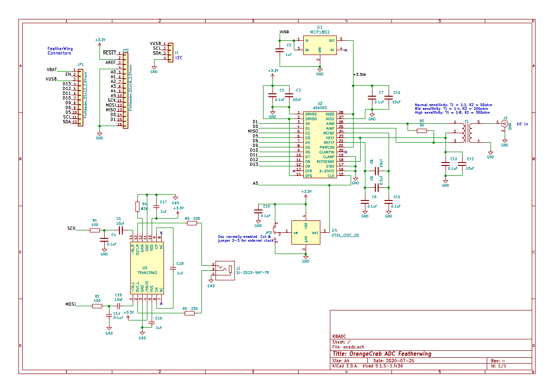Click the 'Date: 2020-07-21' field

[394, 361]
